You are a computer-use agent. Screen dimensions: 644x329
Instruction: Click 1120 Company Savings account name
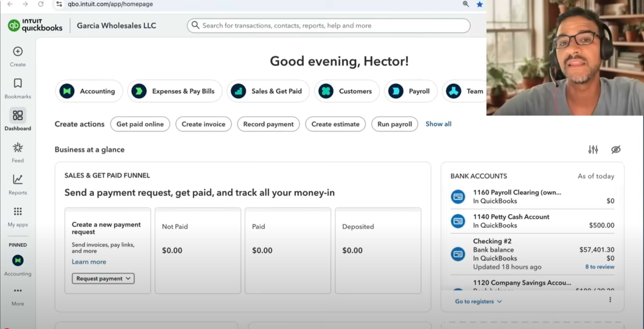click(522, 283)
